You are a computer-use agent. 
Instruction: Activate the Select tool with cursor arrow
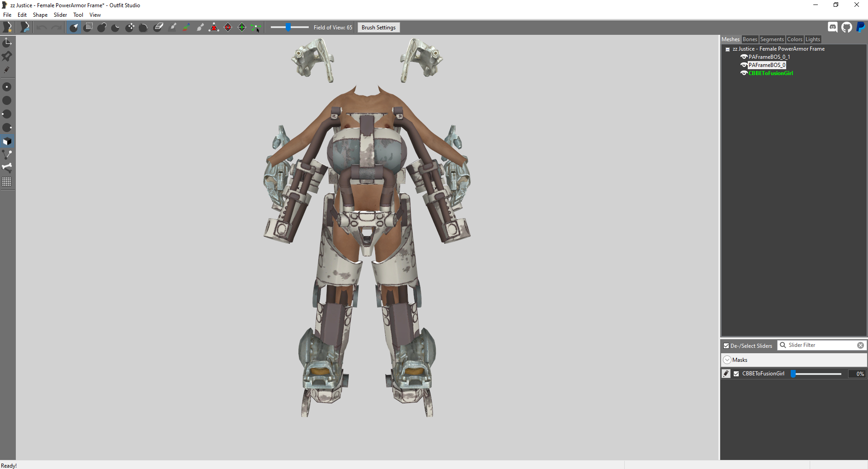[x=74, y=28]
